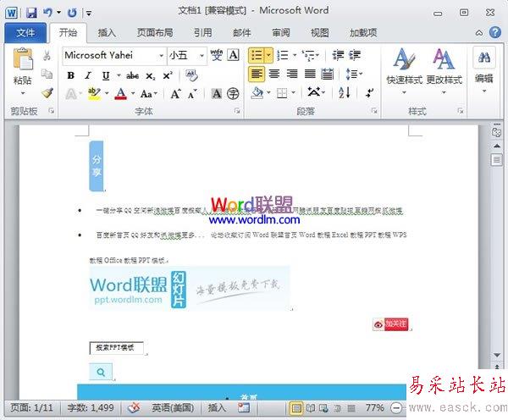508x420 pixels.
Task: Click the zoom out minus button
Action: (x=396, y=408)
